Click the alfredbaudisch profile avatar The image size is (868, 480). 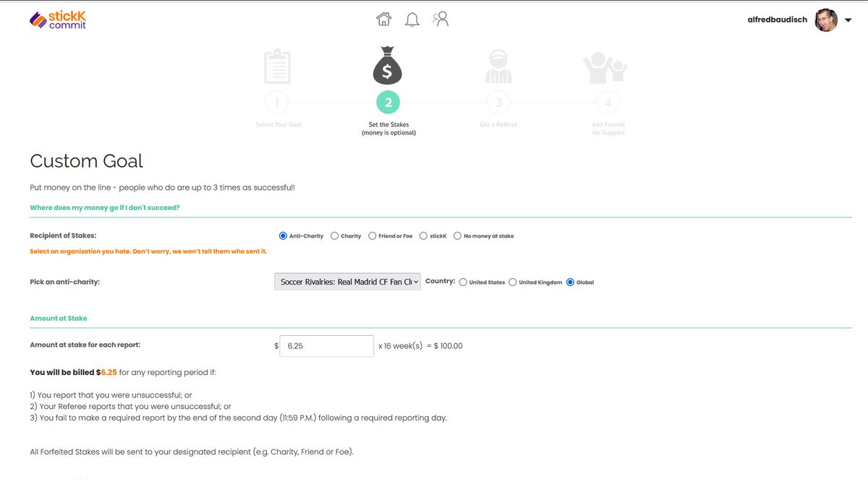point(826,20)
